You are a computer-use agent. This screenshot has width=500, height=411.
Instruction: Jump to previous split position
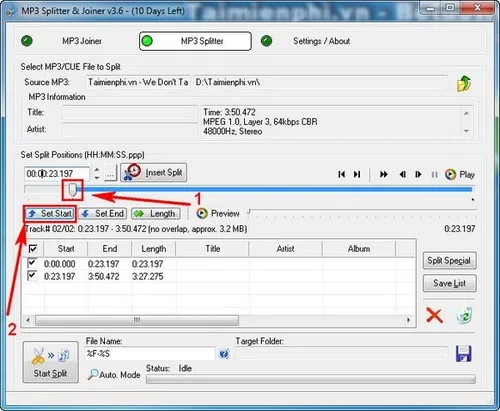(341, 174)
